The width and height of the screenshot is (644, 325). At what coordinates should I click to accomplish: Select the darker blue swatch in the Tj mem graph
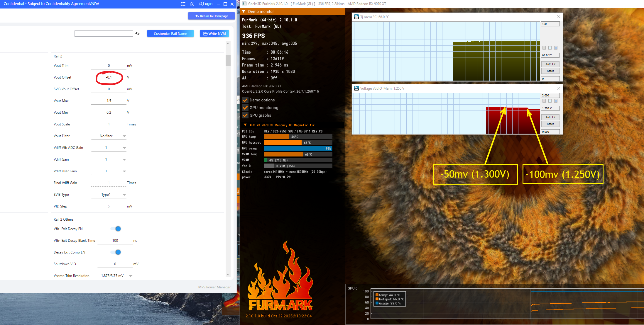click(556, 48)
